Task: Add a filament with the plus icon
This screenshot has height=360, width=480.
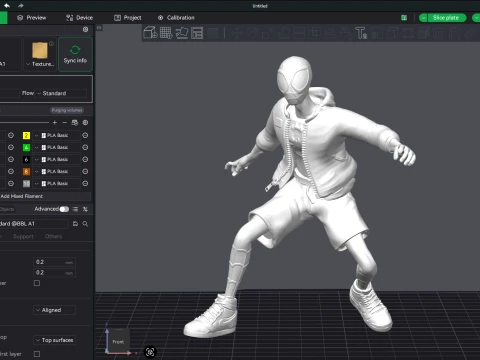Action: [x=55, y=123]
